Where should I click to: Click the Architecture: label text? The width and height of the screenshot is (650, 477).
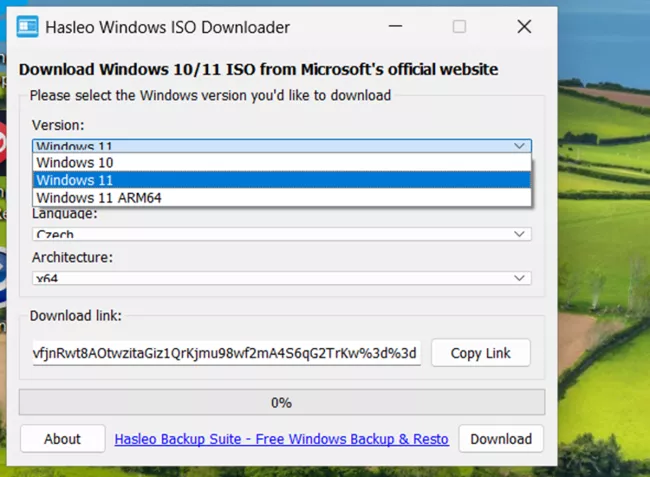click(72, 257)
